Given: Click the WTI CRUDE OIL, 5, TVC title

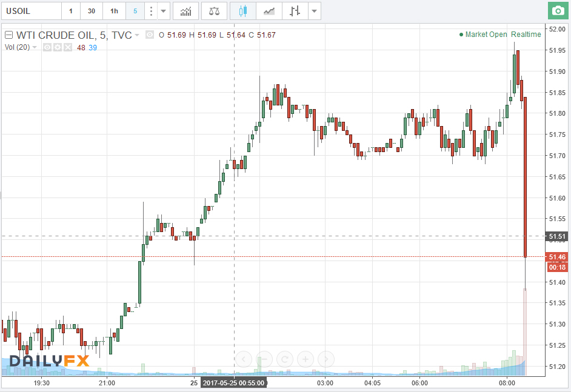Looking at the screenshot, I should coord(74,35).
